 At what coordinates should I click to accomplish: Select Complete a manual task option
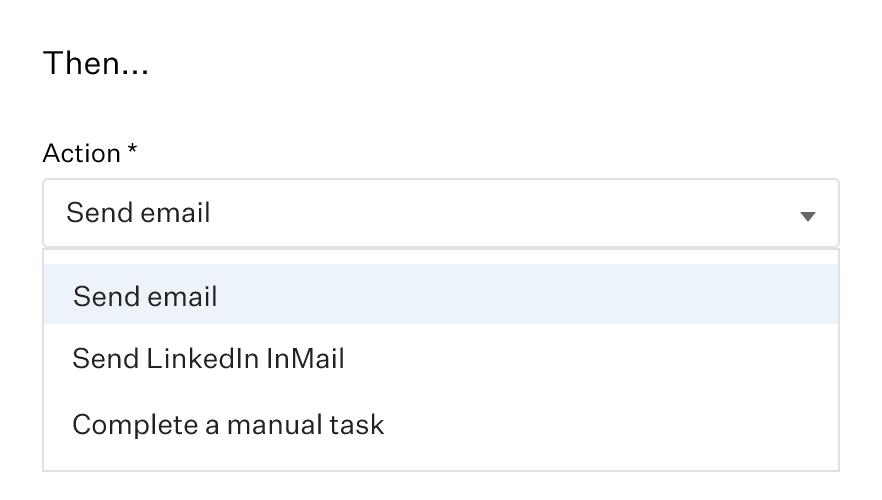pyautogui.click(x=228, y=424)
